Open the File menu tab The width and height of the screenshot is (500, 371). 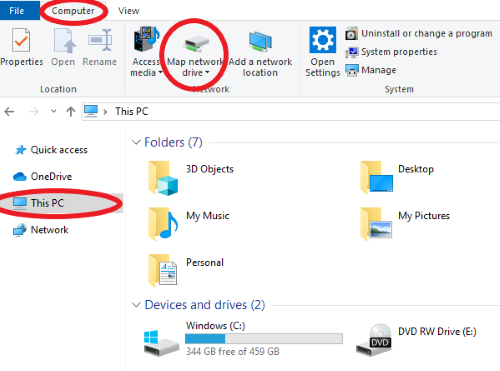pyautogui.click(x=17, y=11)
